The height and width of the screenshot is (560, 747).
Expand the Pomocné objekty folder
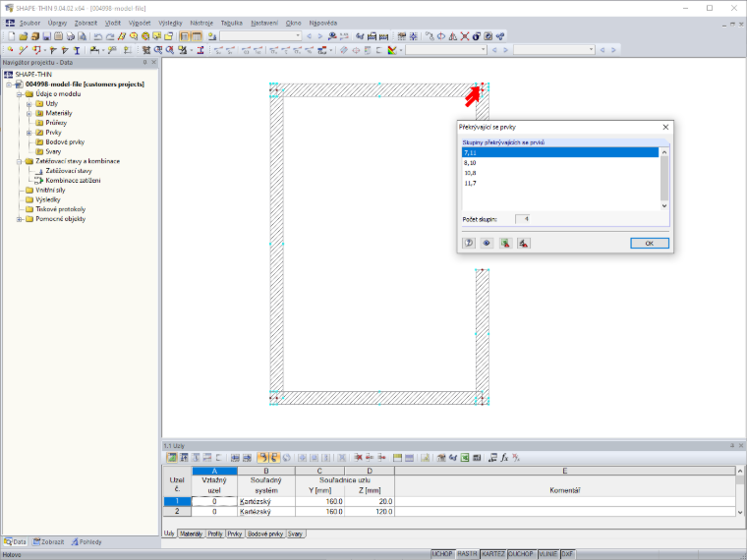[19, 219]
